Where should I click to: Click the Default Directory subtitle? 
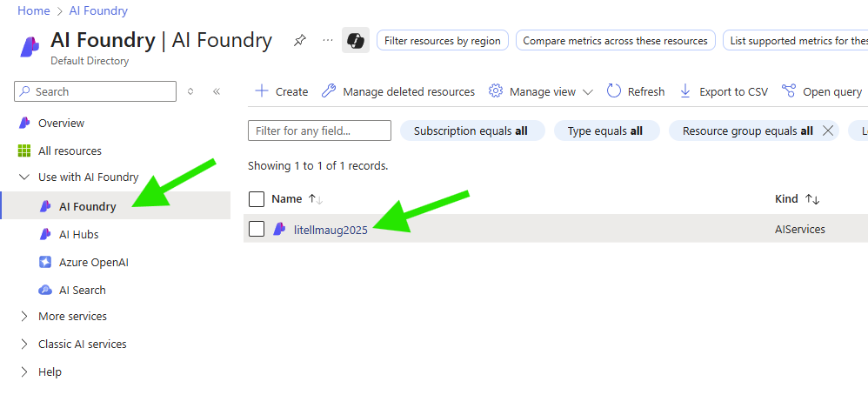click(x=90, y=61)
